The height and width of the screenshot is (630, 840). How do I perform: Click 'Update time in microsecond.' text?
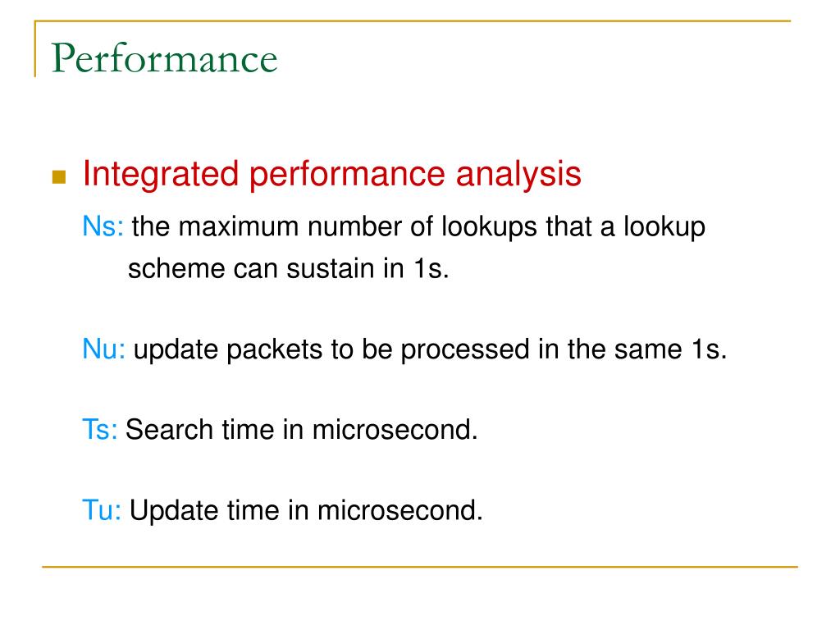(307, 510)
